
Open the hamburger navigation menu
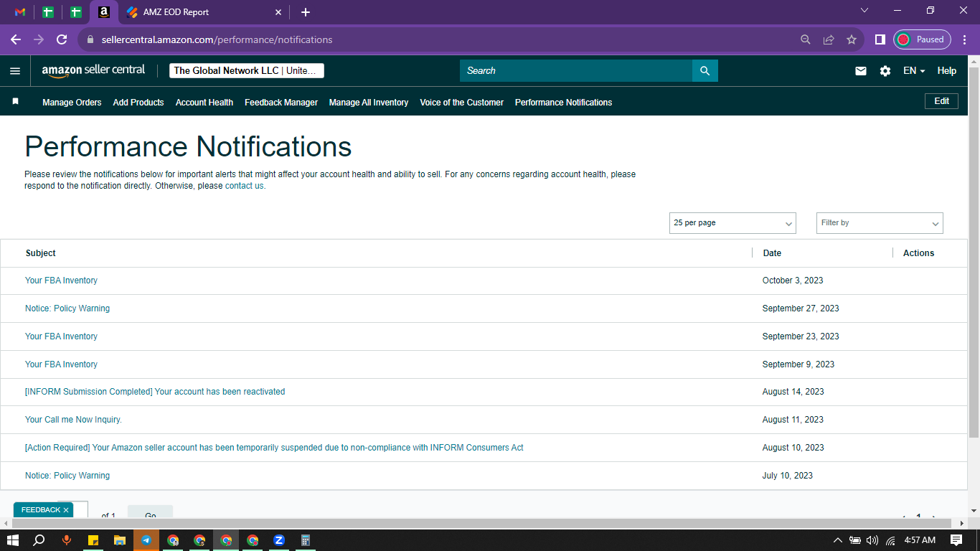coord(15,71)
